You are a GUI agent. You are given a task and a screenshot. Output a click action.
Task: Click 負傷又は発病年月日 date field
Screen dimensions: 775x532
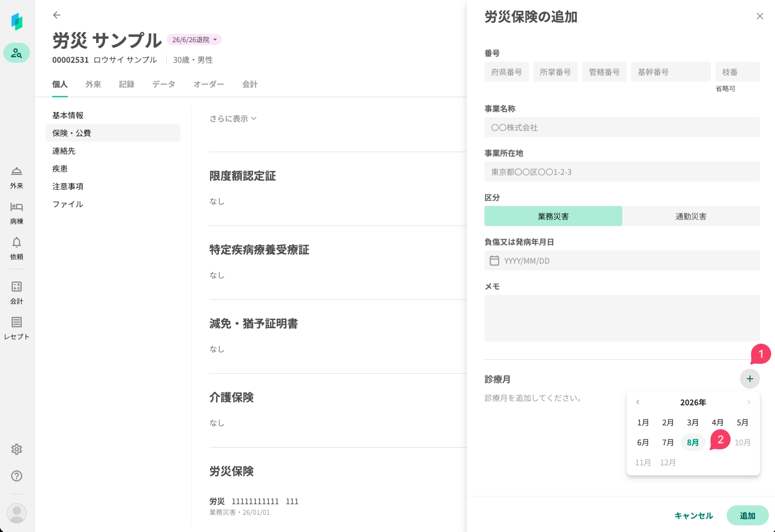click(x=622, y=260)
